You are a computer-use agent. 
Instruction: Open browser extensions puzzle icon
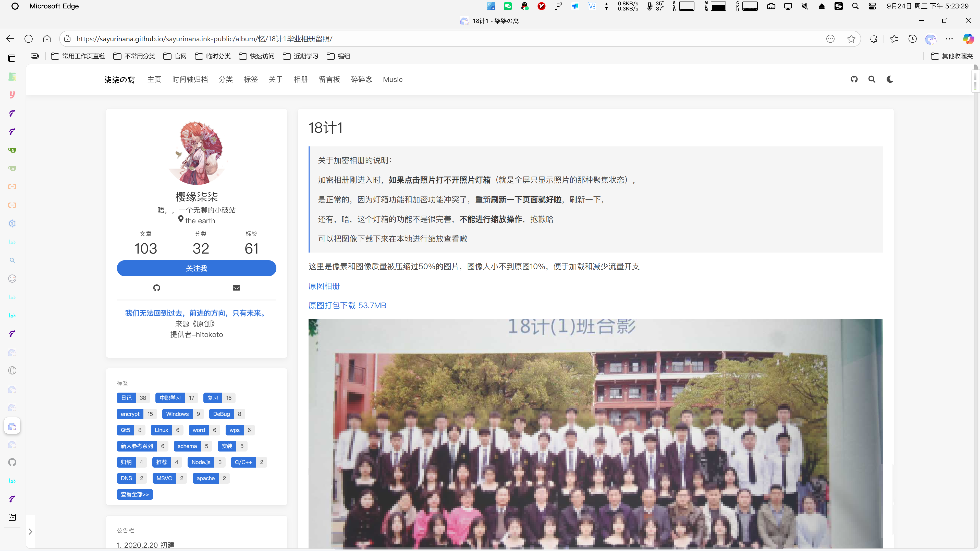pyautogui.click(x=874, y=39)
